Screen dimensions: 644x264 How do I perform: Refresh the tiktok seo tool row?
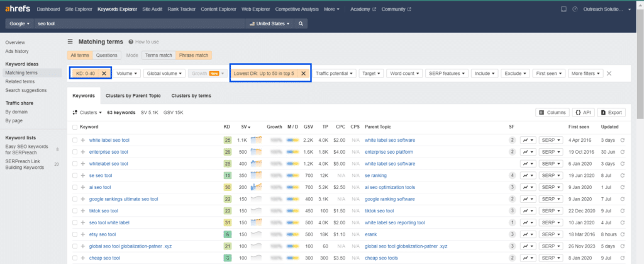coord(623,211)
